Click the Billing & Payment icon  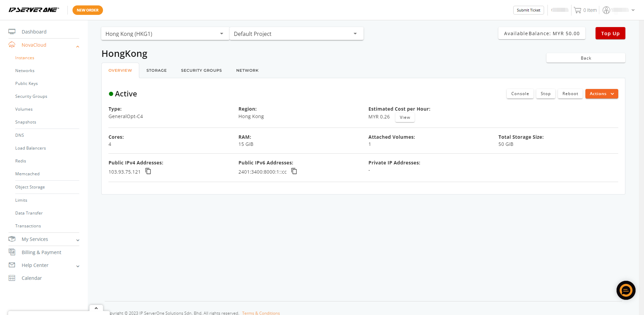click(x=12, y=252)
